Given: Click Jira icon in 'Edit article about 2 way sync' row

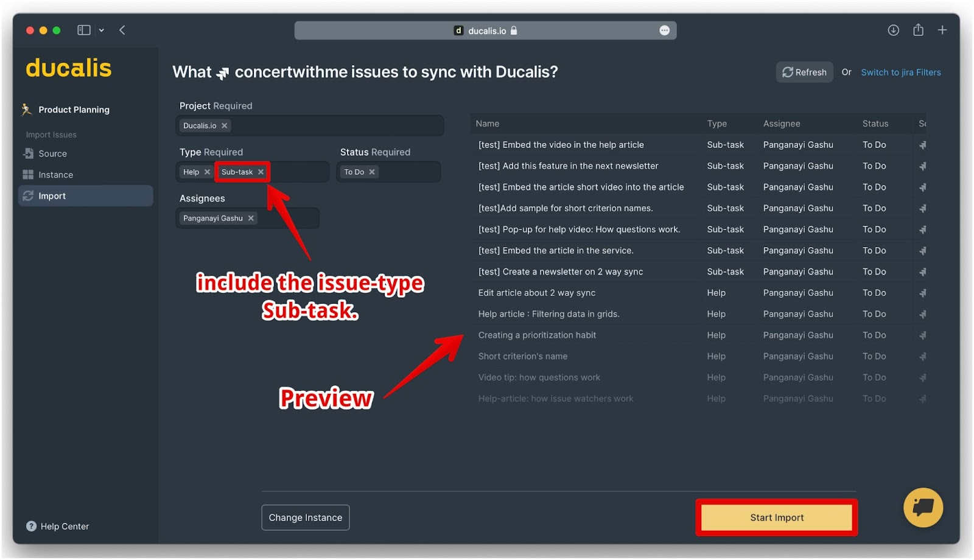Looking at the screenshot, I should point(923,294).
